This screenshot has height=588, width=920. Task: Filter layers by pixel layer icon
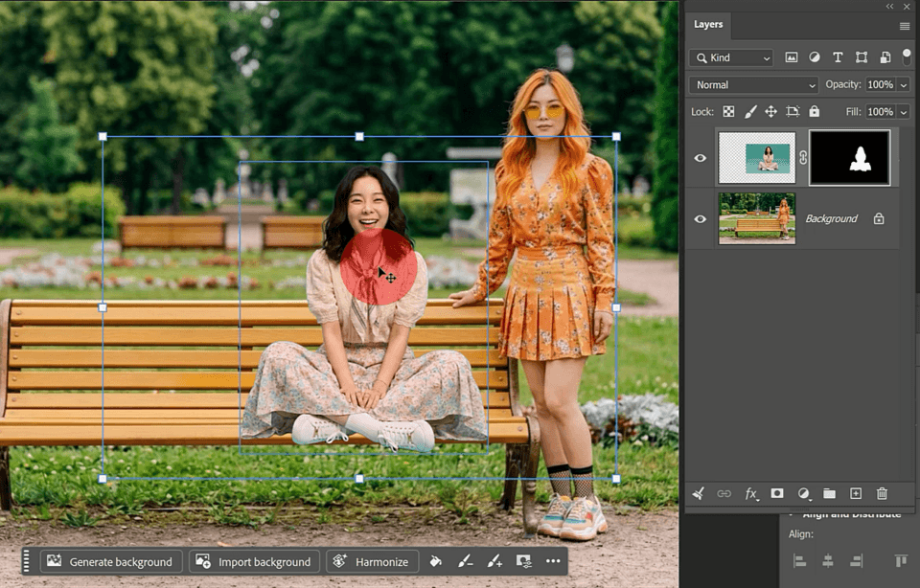792,57
